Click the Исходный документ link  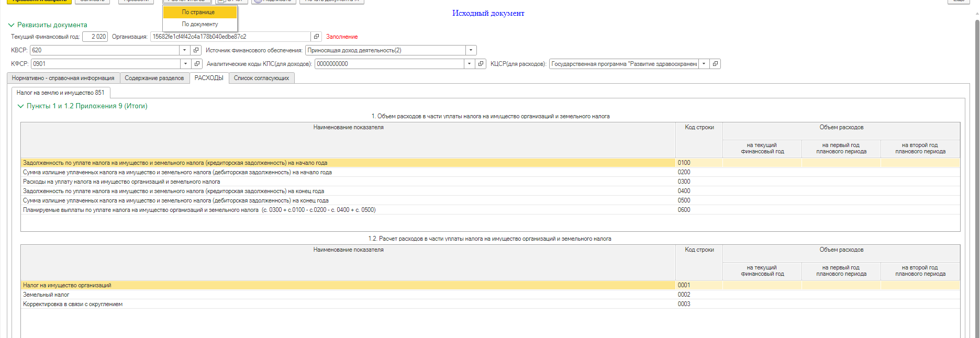488,13
